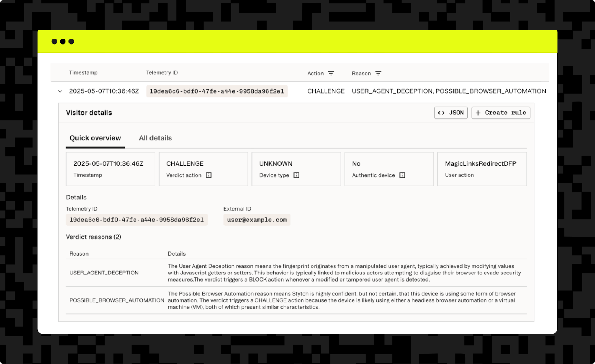Select POSSIBLE_BROWSER_AUTOMATION in the verdict reasons table
595x364 pixels.
click(x=117, y=300)
